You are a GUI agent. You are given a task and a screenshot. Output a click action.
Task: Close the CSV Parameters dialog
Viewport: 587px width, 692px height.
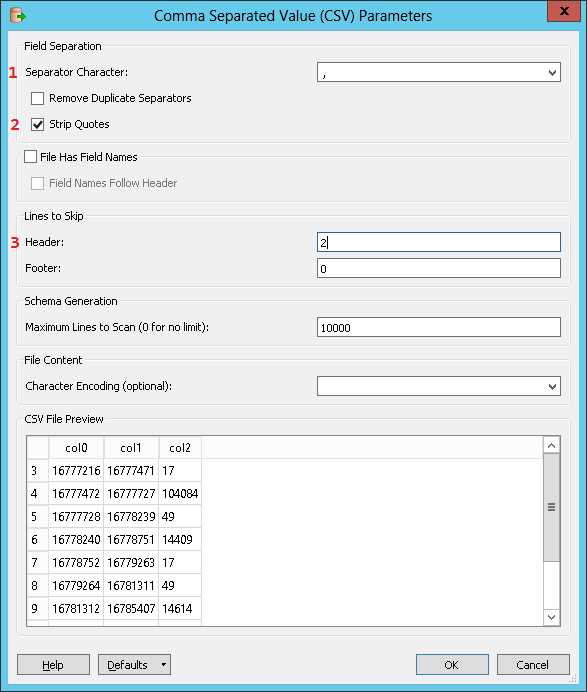click(x=564, y=11)
